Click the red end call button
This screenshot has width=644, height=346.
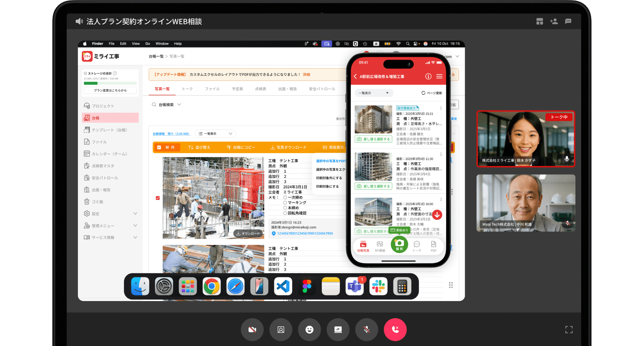395,330
